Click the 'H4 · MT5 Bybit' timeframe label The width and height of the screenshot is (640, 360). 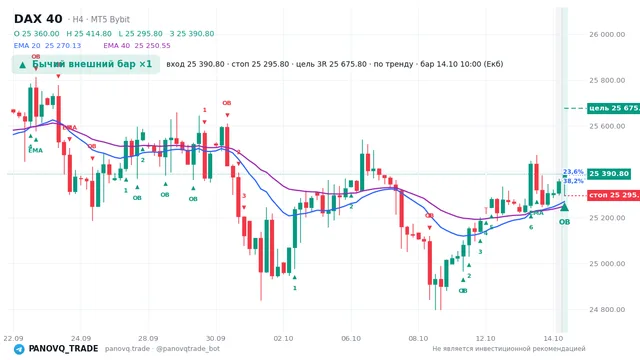[x=101, y=20]
